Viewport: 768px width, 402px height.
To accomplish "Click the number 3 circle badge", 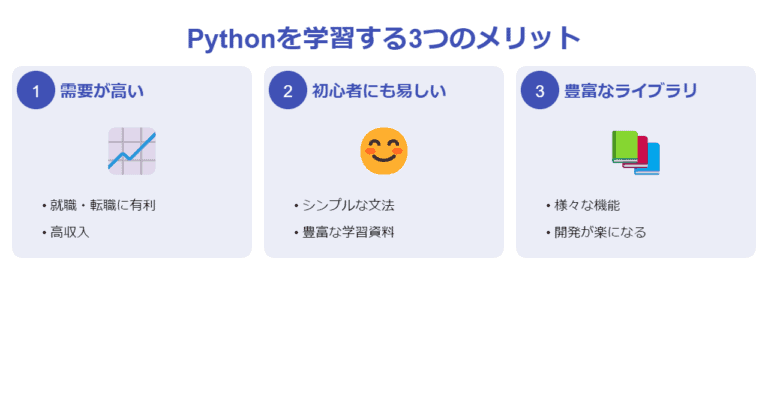I will click(x=540, y=90).
